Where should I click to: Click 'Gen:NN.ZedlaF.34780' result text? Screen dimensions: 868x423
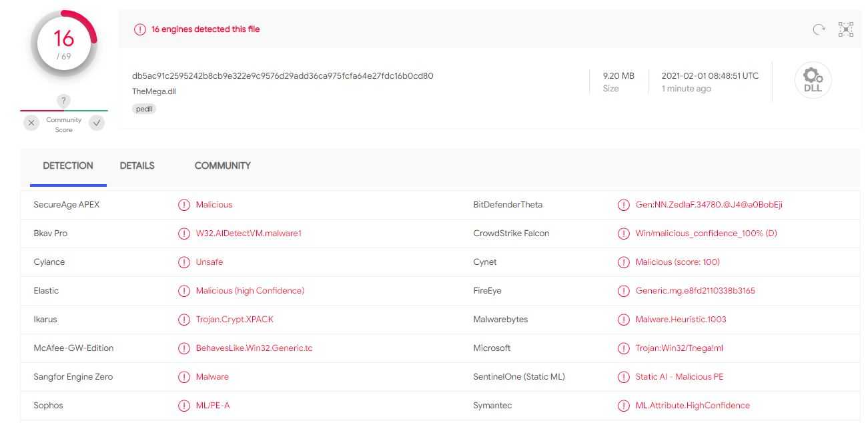[709, 205]
